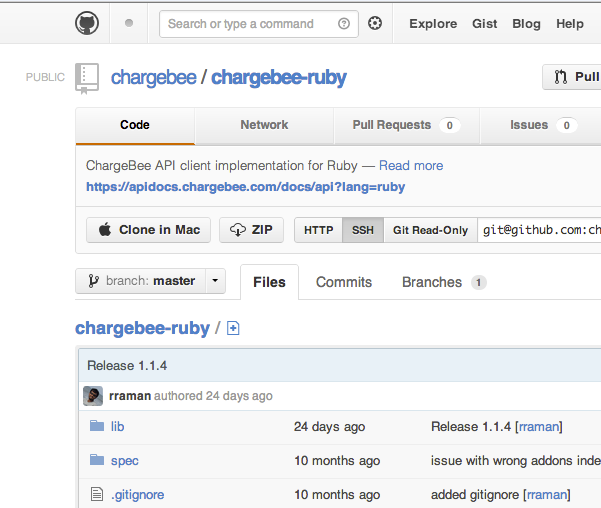This screenshot has height=508, width=601.
Task: Select the Git Read-Only clone option
Action: coord(430,230)
